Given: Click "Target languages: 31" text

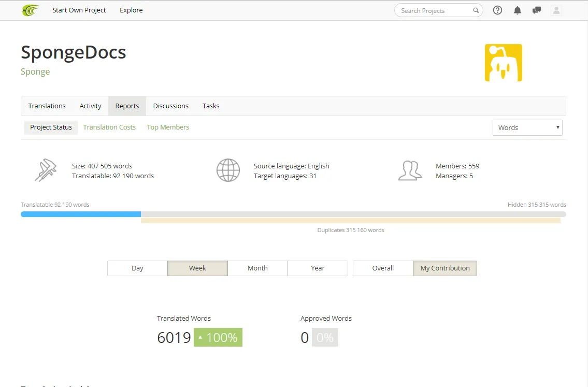Looking at the screenshot, I should pyautogui.click(x=285, y=176).
